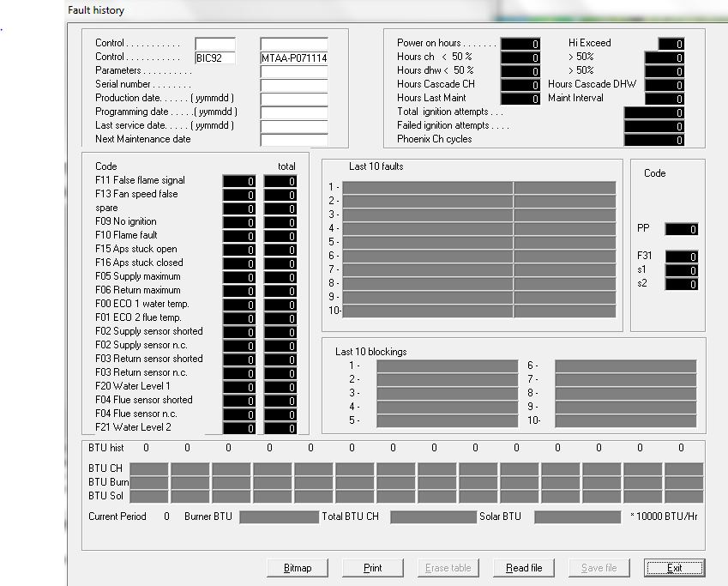Click the Last service date field
This screenshot has width=728, height=586.
pos(293,125)
